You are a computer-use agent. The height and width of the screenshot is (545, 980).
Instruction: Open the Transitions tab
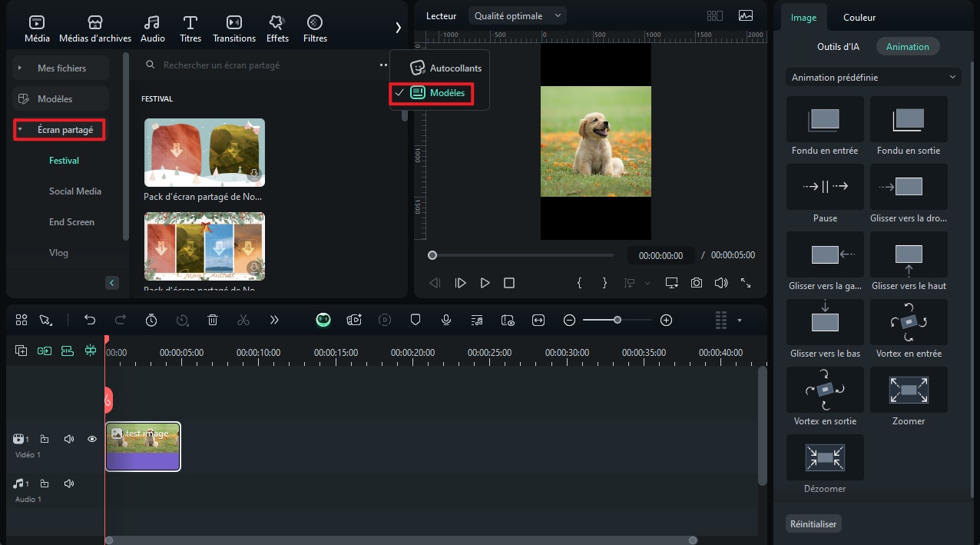tap(234, 28)
